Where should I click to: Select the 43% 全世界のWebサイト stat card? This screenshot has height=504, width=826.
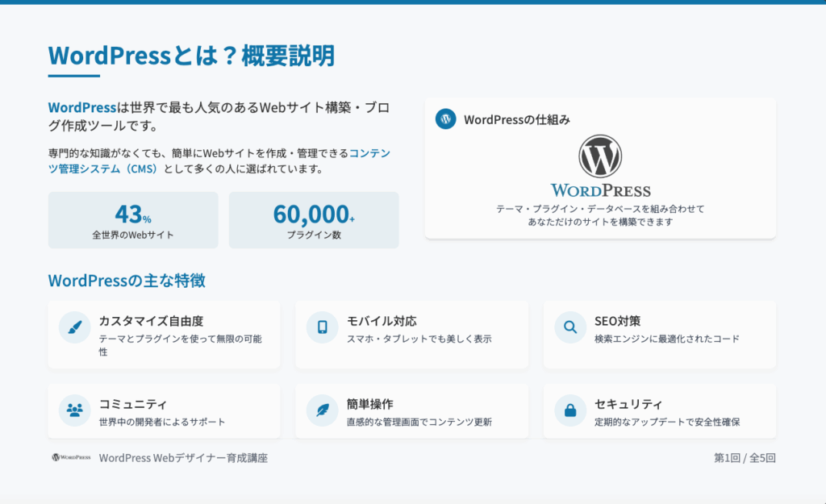133,220
